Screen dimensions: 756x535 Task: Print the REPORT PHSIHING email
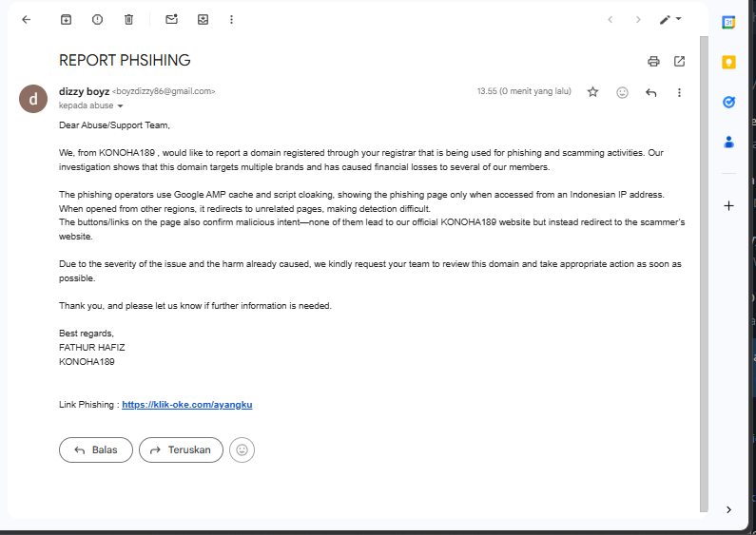point(653,61)
